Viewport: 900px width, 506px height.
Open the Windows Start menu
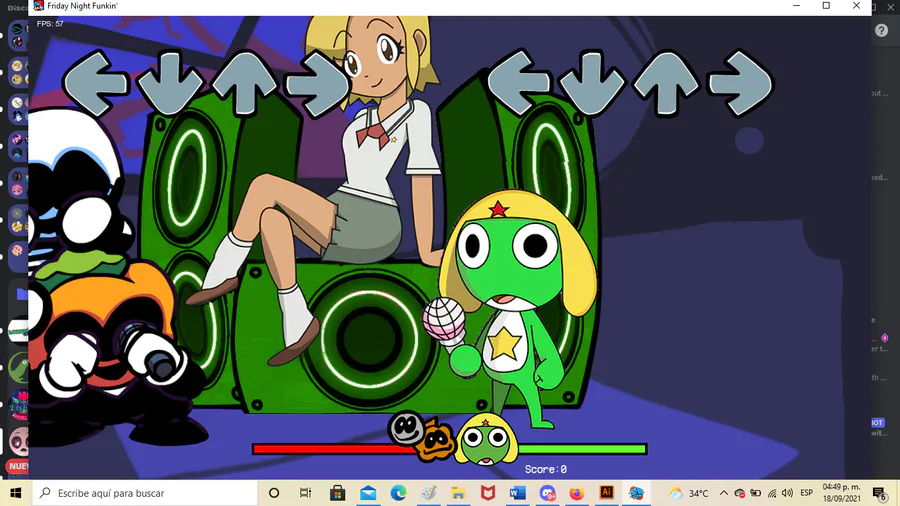tap(15, 493)
